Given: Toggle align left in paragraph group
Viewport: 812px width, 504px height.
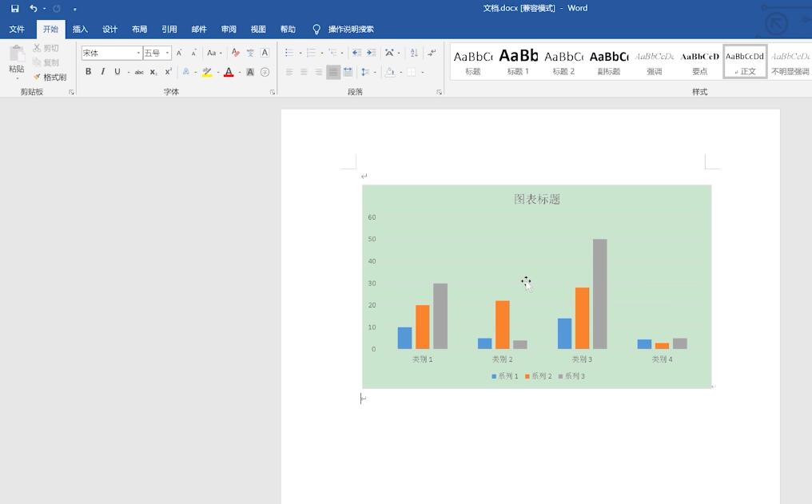Looking at the screenshot, I should tap(289, 72).
